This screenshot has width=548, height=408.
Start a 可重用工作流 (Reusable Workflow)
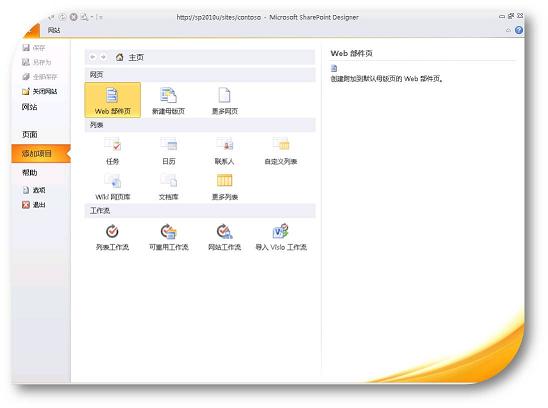(169, 237)
